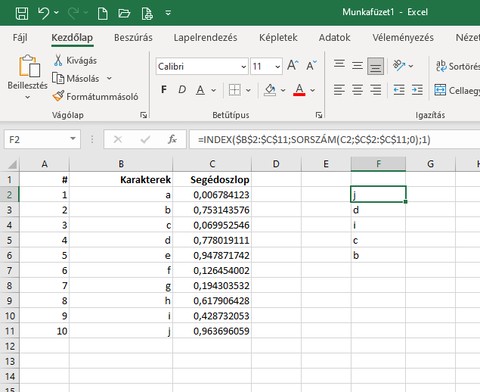Click the Open folder icon in title bar
The width and height of the screenshot is (480, 392).
pos(124,14)
